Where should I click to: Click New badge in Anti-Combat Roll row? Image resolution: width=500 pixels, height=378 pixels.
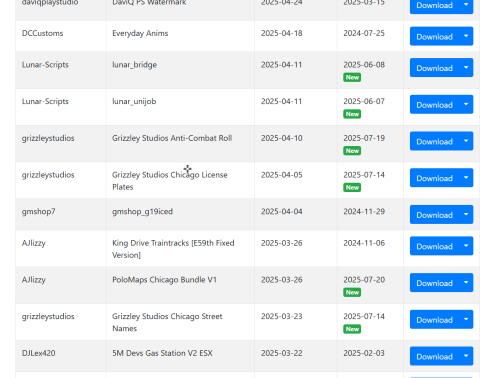tap(352, 151)
